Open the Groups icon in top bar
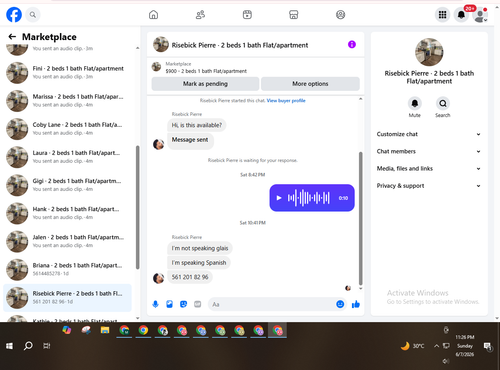This screenshot has height=370, width=500. point(340,15)
